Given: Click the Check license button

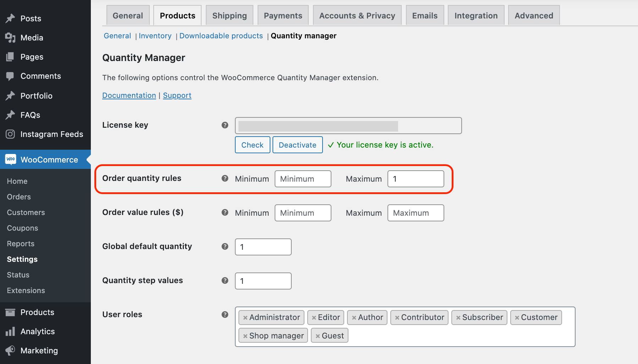Looking at the screenshot, I should click(x=252, y=145).
